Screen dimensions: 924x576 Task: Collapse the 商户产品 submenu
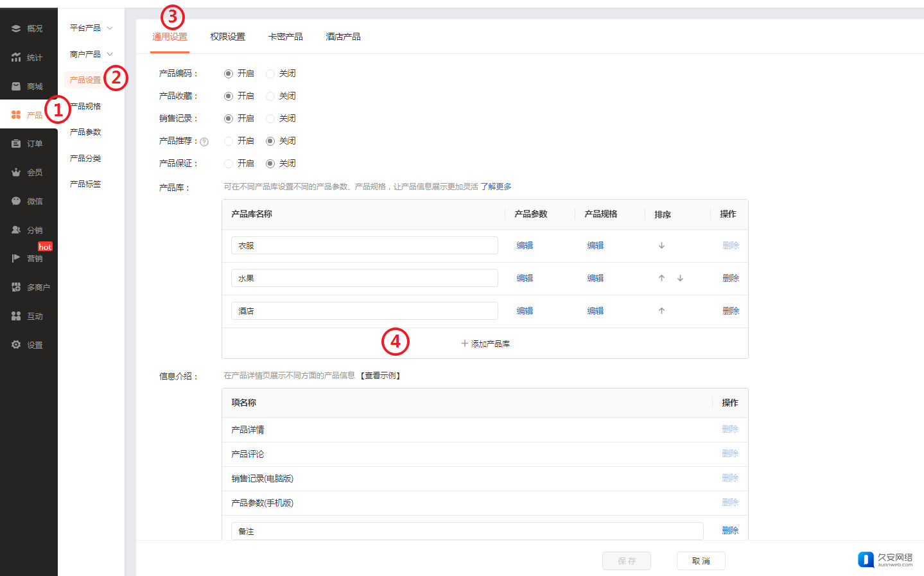click(91, 55)
